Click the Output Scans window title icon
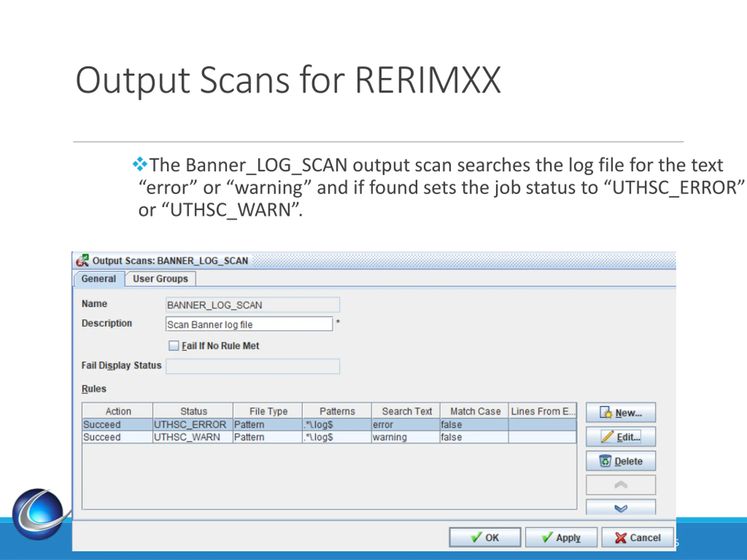The image size is (747, 560). pos(82,260)
